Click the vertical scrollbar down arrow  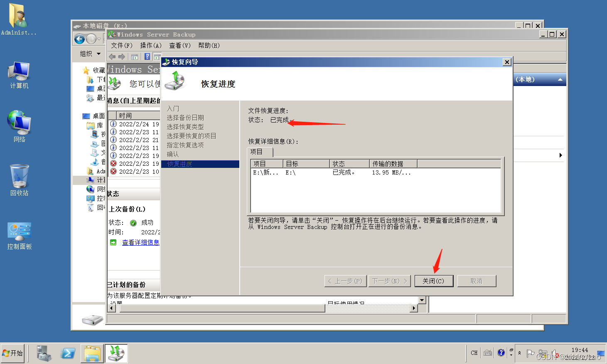(x=422, y=300)
